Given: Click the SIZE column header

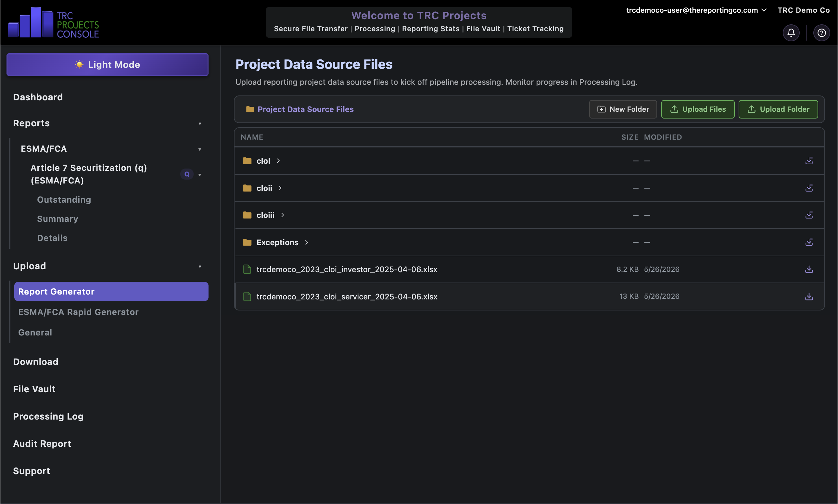Looking at the screenshot, I should point(629,137).
